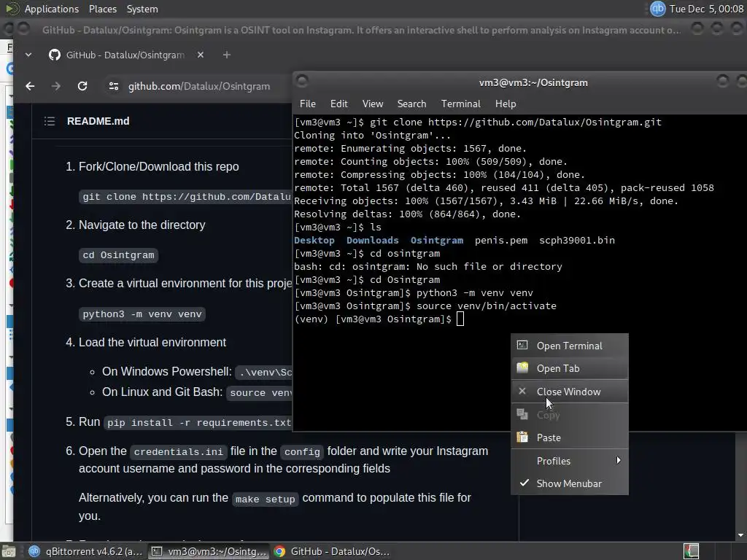Screen dimensions: 747x560
Task: Switch to qBittorrent v4.6.2 taskbar button
Action: click(86, 551)
